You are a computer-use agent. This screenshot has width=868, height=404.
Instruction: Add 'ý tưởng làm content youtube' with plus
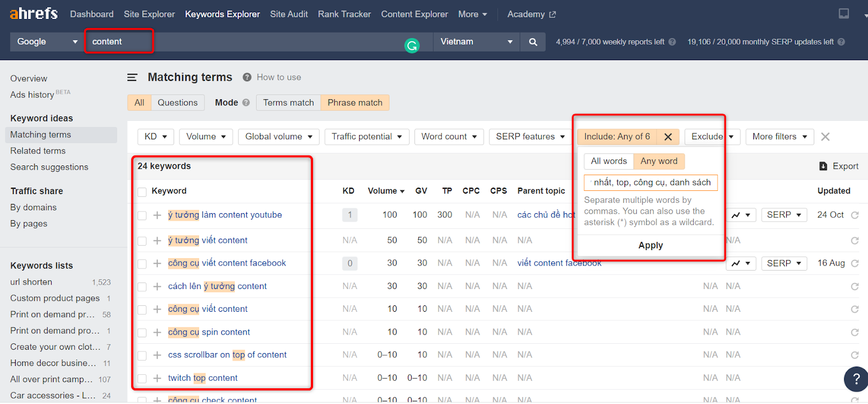(x=157, y=215)
